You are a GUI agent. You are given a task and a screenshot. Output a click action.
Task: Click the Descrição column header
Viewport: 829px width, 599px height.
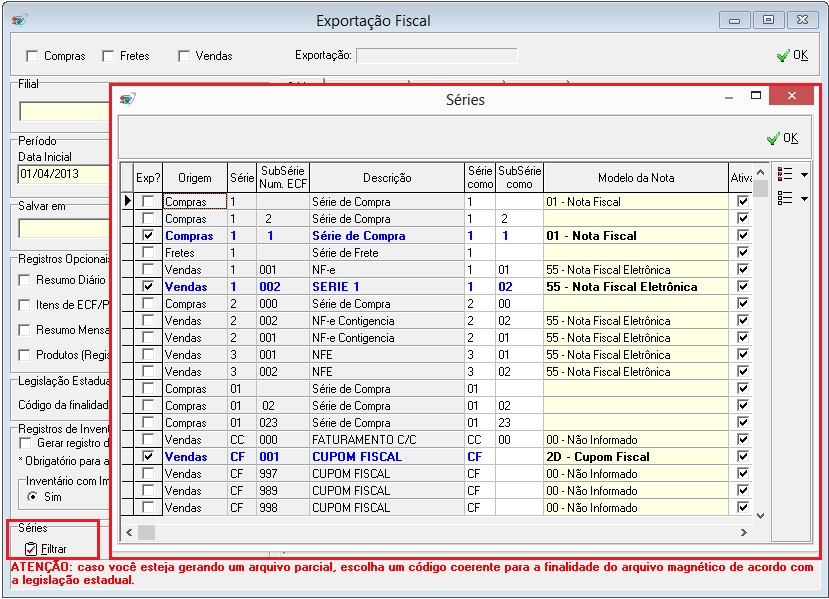coord(387,178)
